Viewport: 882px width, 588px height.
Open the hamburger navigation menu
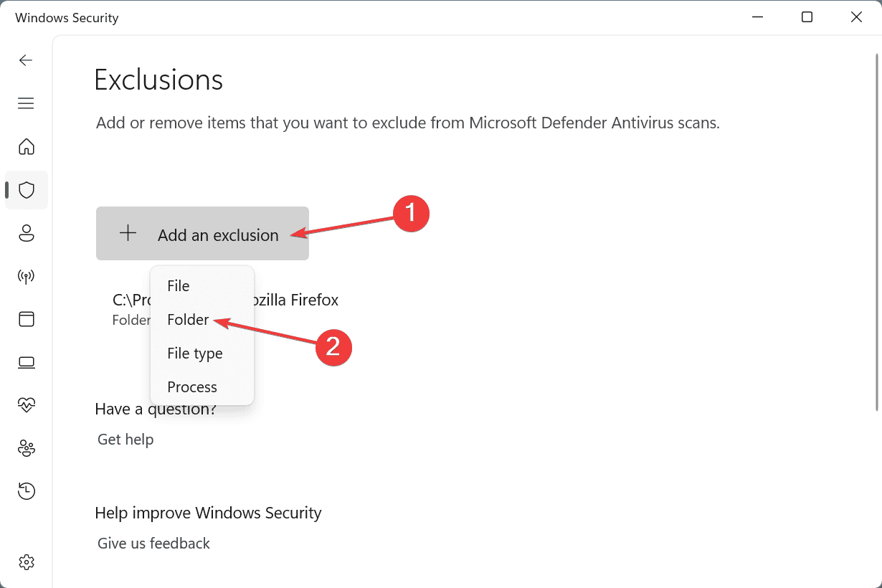click(x=26, y=103)
